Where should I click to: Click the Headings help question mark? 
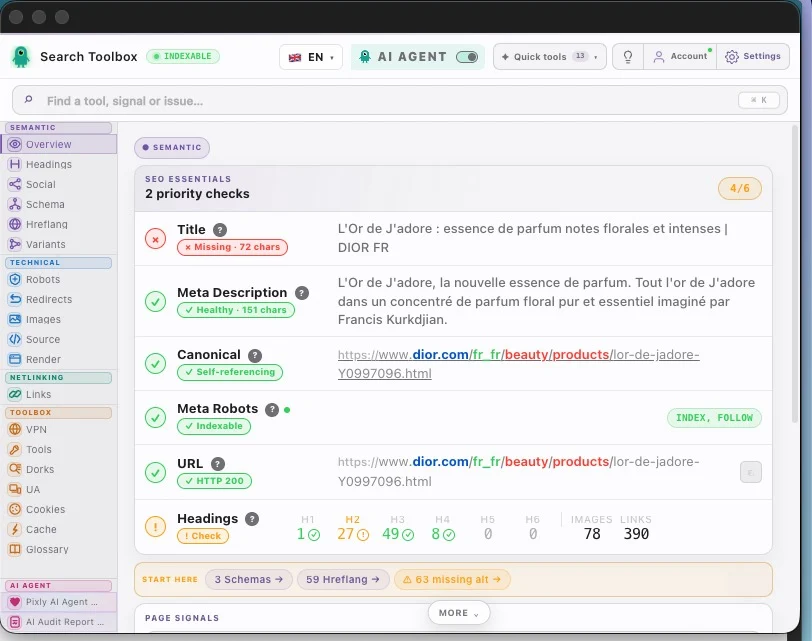click(x=252, y=519)
